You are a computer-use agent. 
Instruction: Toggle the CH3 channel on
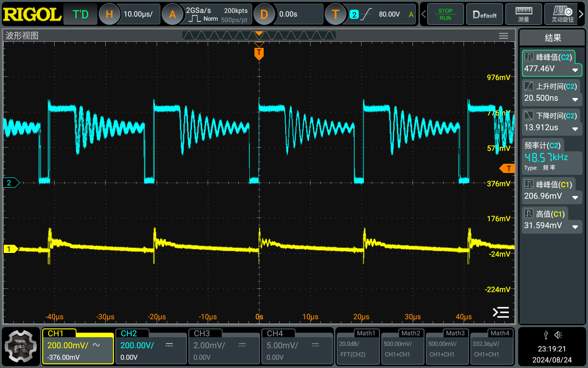pos(223,346)
